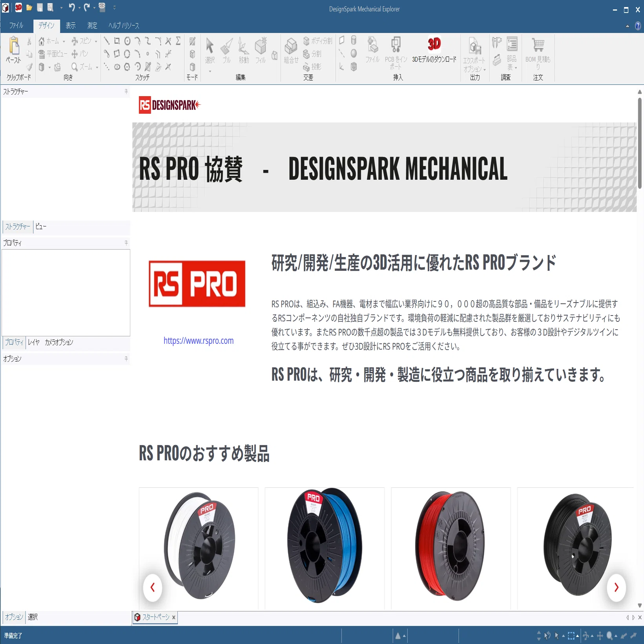Switch to the Layers (レイヤ) panel tab

pyautogui.click(x=34, y=342)
